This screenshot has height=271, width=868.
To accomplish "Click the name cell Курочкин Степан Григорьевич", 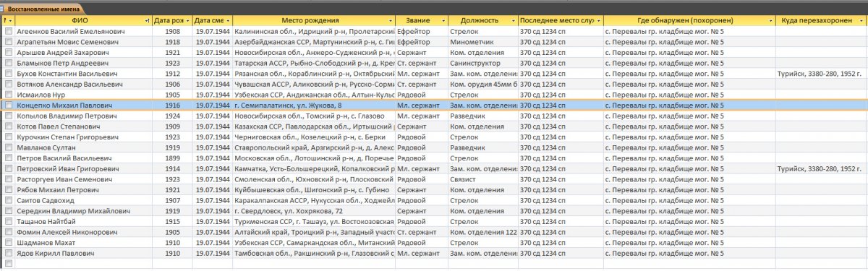I will tap(84, 137).
